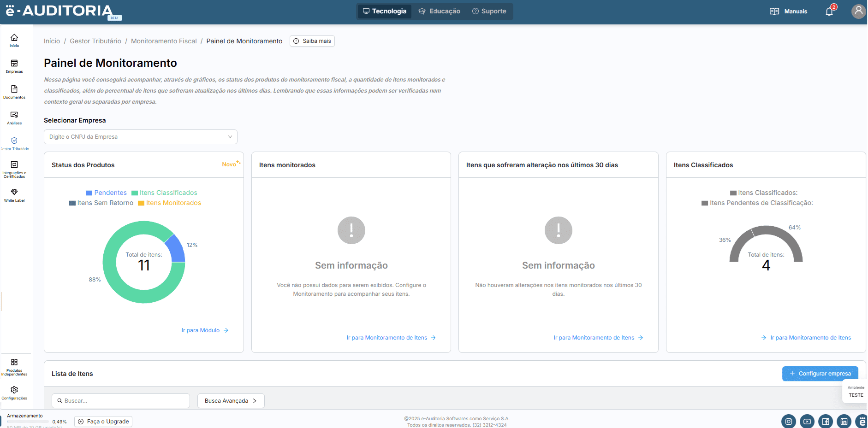The width and height of the screenshot is (868, 428).
Task: Click the warning icon in alterações card
Action: [x=559, y=230]
